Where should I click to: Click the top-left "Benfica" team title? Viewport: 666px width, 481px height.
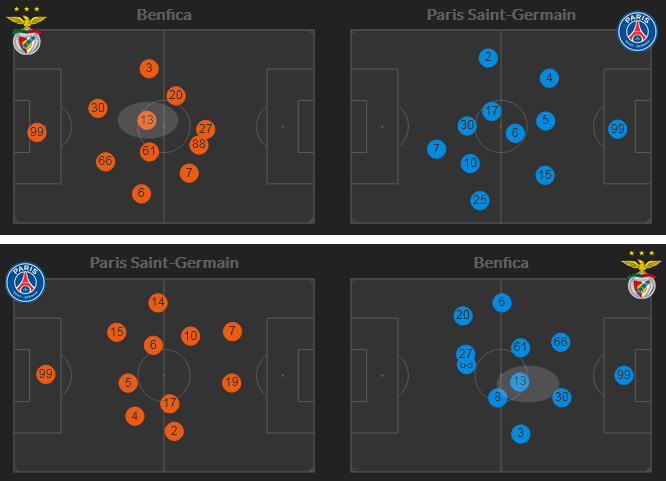click(164, 15)
